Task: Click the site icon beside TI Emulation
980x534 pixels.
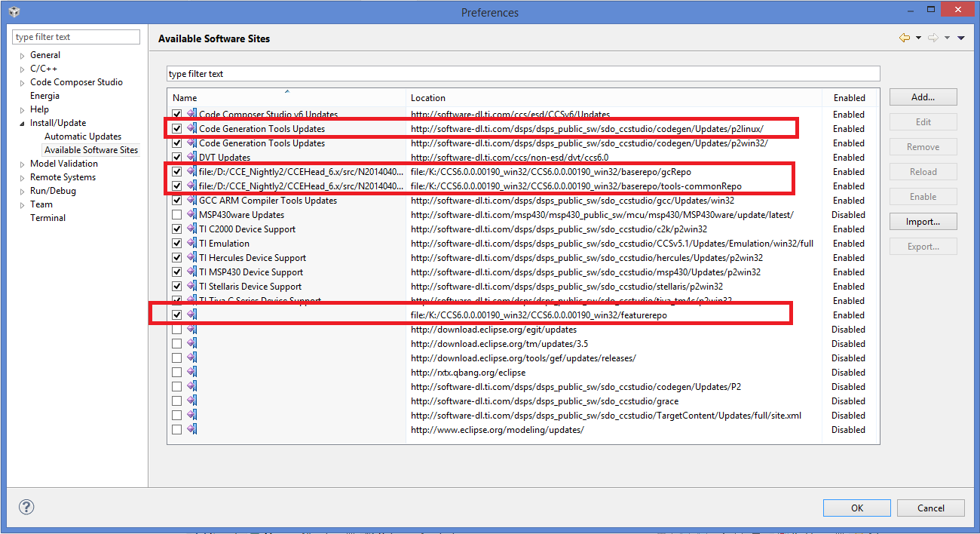Action: [191, 243]
